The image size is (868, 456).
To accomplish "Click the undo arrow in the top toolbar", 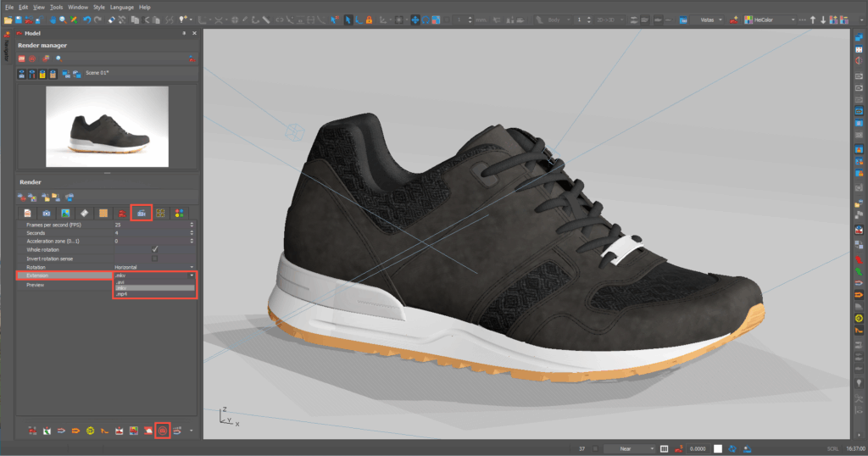I will (x=86, y=19).
